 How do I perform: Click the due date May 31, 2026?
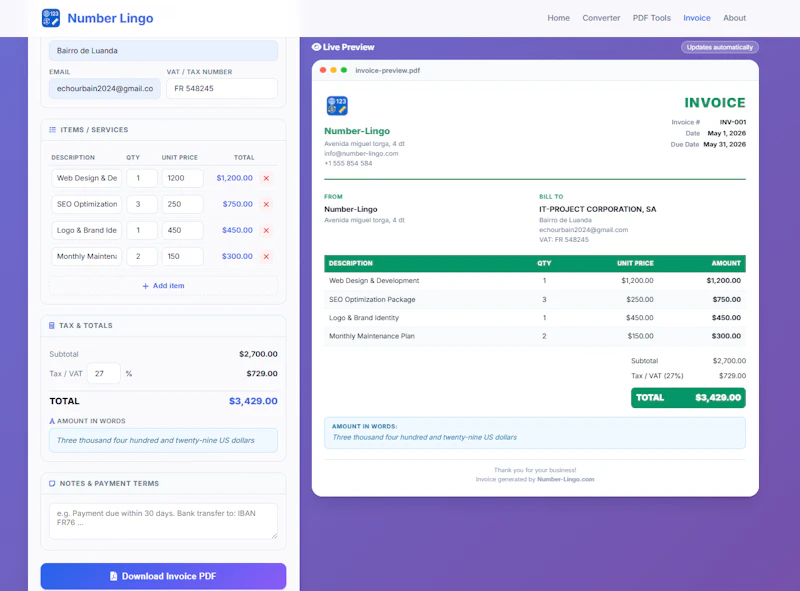(724, 144)
